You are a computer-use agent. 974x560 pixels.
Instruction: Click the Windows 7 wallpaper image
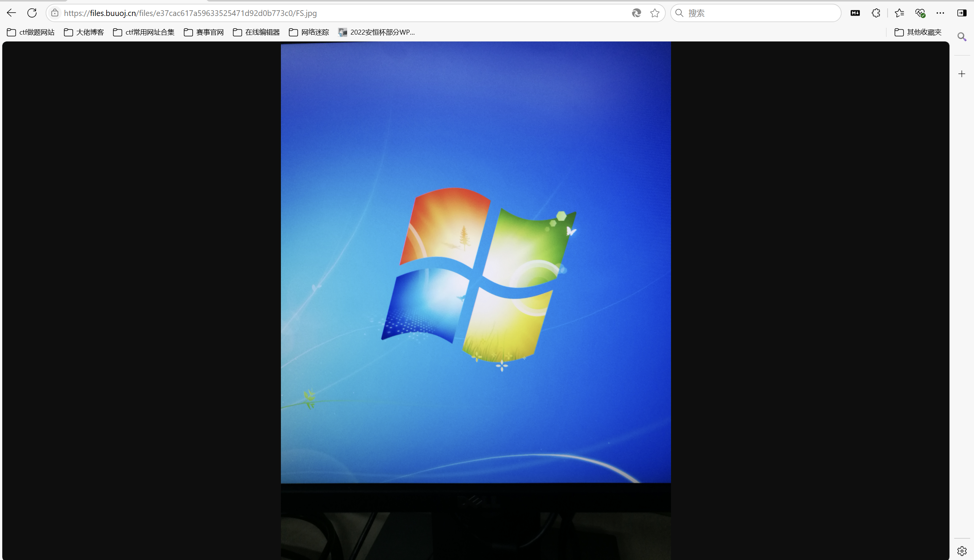point(476,301)
